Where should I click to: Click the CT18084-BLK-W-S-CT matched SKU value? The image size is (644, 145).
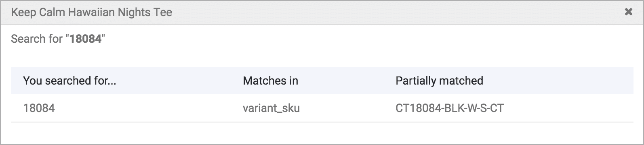[x=450, y=108]
